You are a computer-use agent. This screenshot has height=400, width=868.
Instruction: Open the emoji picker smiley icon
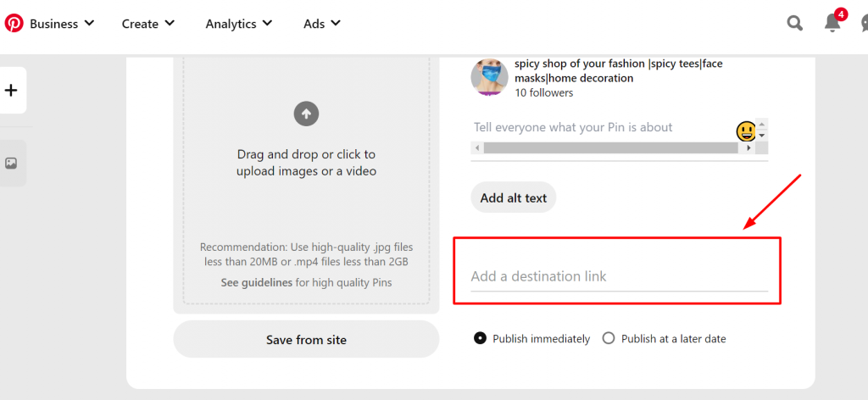[x=745, y=131]
